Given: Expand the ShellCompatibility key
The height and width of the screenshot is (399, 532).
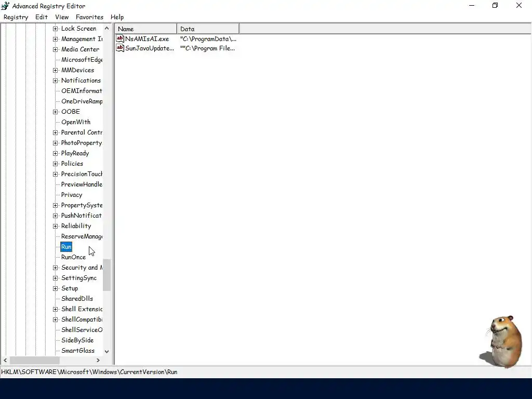Looking at the screenshot, I should 55,320.
